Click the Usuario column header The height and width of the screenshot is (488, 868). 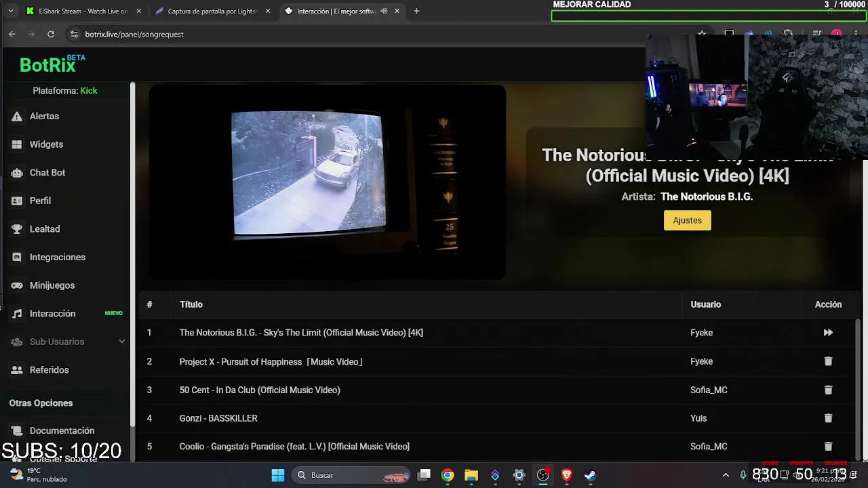point(705,304)
